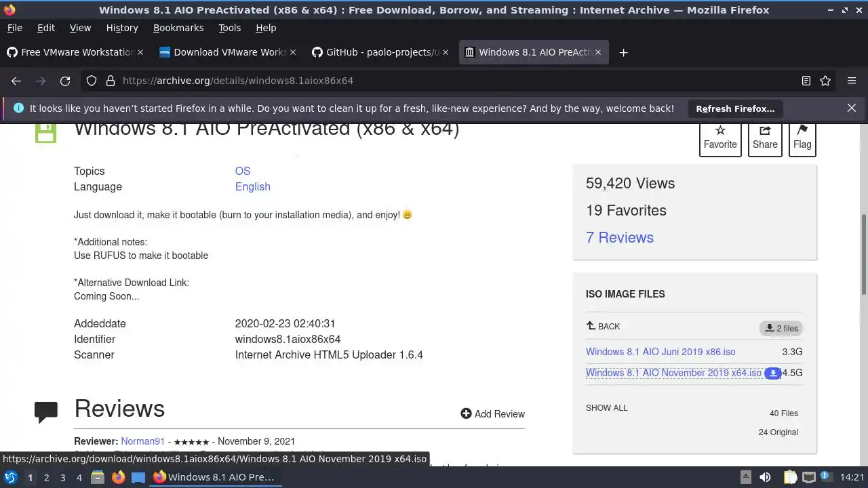The image size is (868, 488).
Task: Switch to workspace 3 in the taskbar
Action: point(62,478)
